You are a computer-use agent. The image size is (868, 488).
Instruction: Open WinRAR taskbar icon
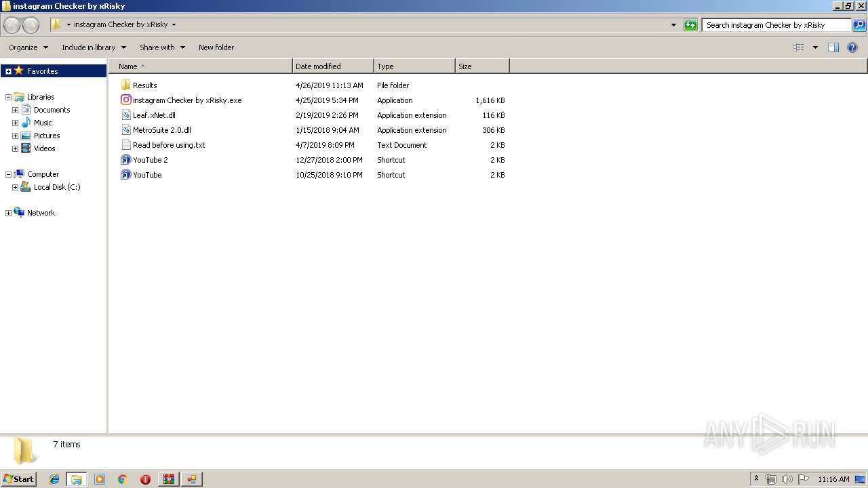(x=168, y=479)
